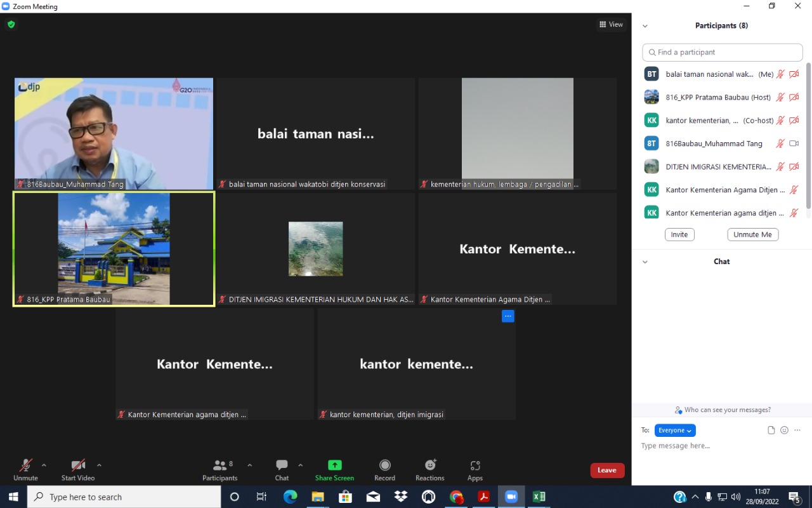The width and height of the screenshot is (812, 508).
Task: Collapse the Participants panel section chevron
Action: pos(645,26)
